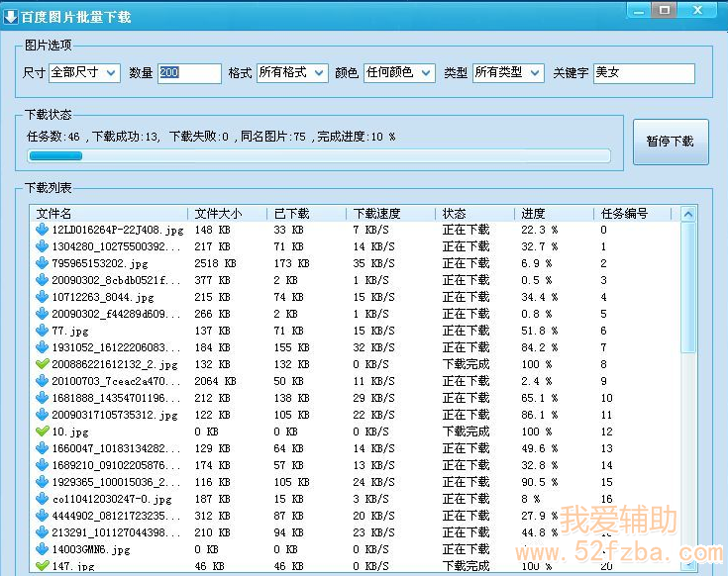
Task: Click the download icon for 10712263_8044.jpg
Action: pyautogui.click(x=43, y=297)
